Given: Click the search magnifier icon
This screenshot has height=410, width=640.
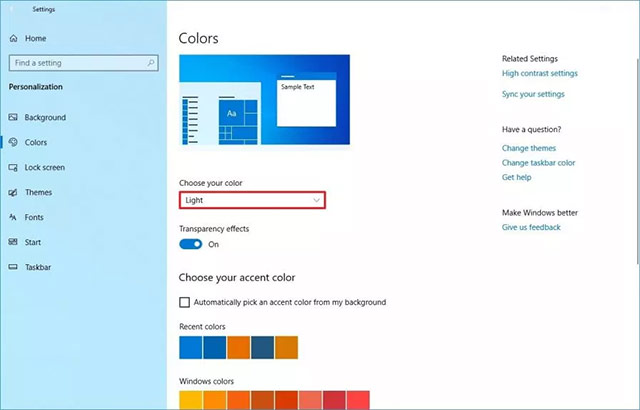Looking at the screenshot, I should tap(151, 63).
